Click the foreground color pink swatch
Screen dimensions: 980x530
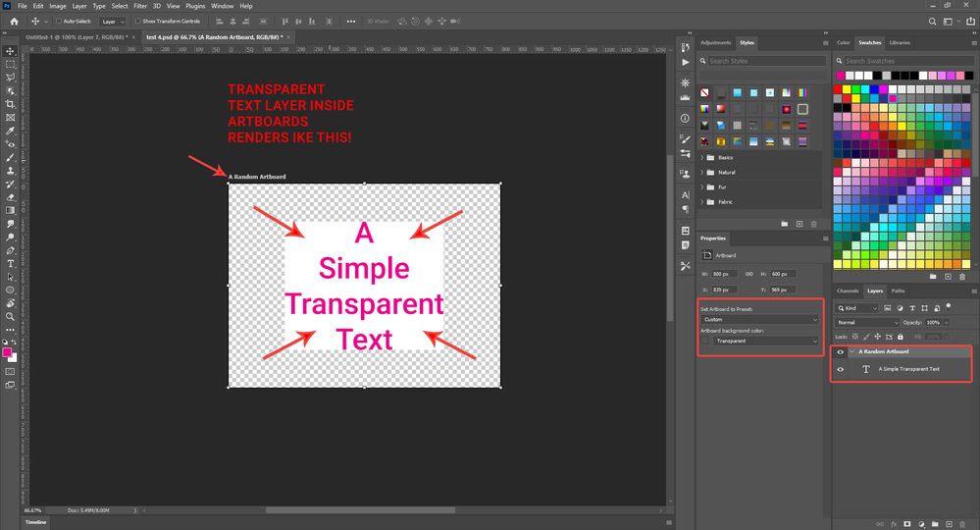click(7, 353)
